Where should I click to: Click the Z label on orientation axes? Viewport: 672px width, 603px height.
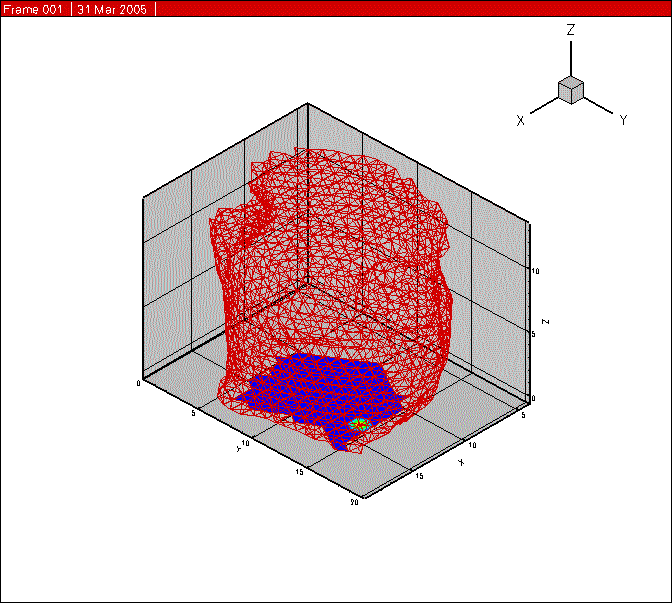(570, 30)
